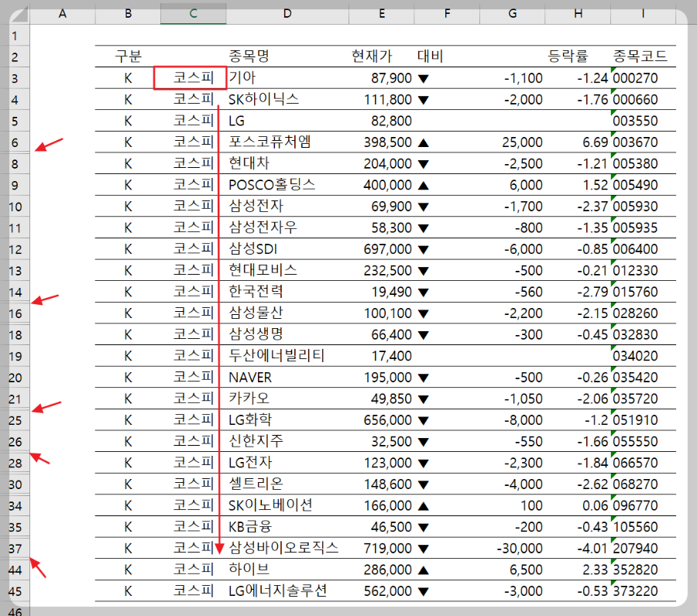The width and height of the screenshot is (697, 616).
Task: Select column B header
Action: pos(128,13)
